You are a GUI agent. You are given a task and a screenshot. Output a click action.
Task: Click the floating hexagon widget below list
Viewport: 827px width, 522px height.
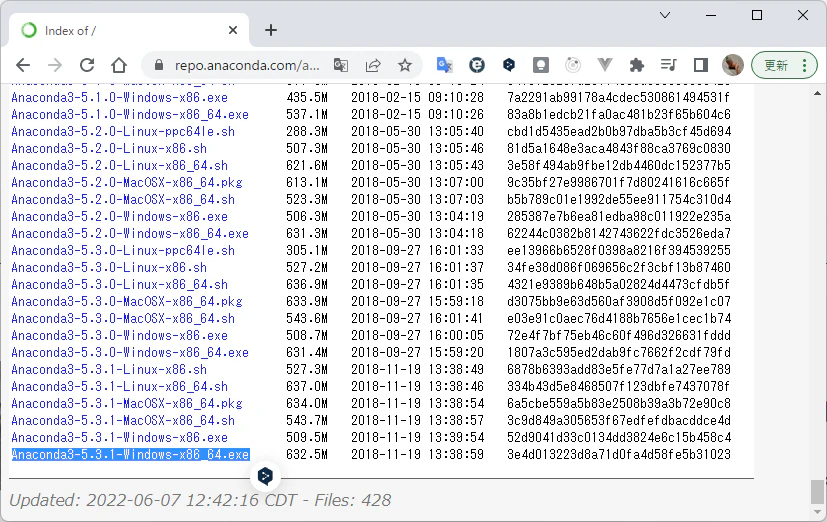(265, 476)
